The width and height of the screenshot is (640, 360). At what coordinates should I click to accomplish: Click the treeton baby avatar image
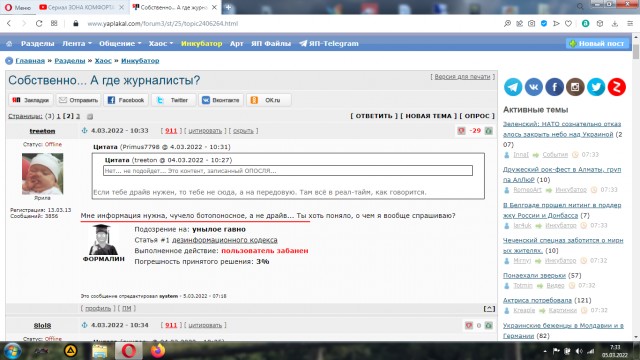(42, 174)
